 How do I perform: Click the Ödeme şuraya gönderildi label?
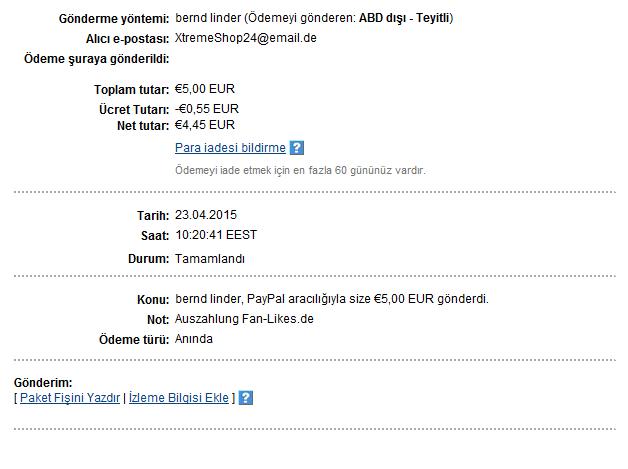pyautogui.click(x=96, y=59)
